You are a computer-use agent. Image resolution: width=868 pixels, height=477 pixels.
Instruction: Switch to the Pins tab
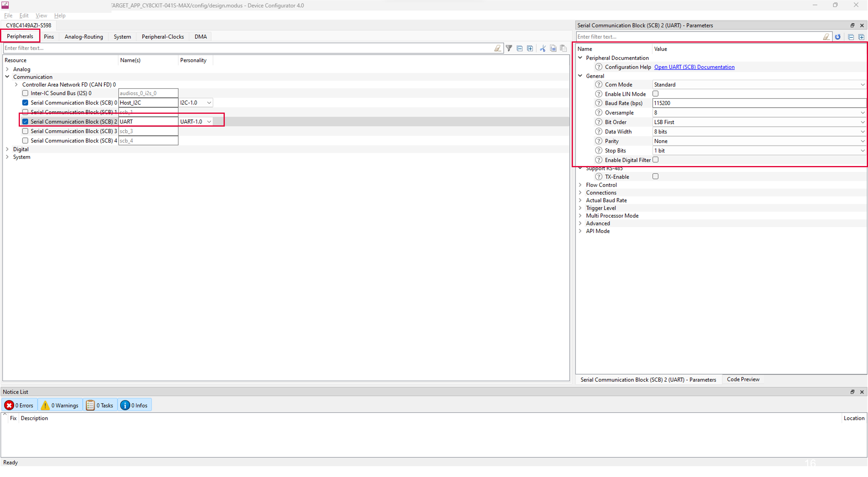click(x=49, y=36)
